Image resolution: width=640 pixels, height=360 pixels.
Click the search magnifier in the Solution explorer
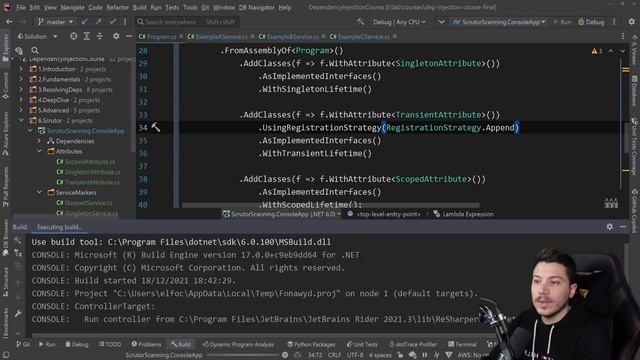point(35,50)
